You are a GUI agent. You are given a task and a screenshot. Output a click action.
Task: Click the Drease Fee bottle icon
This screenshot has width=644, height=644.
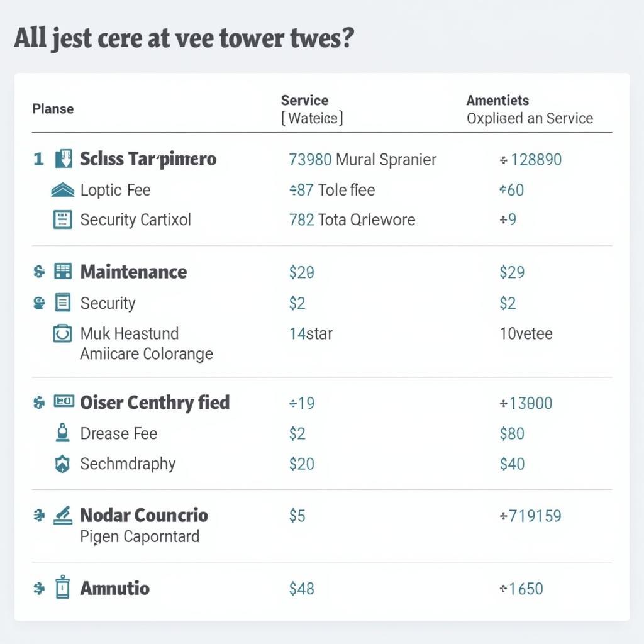(x=62, y=433)
